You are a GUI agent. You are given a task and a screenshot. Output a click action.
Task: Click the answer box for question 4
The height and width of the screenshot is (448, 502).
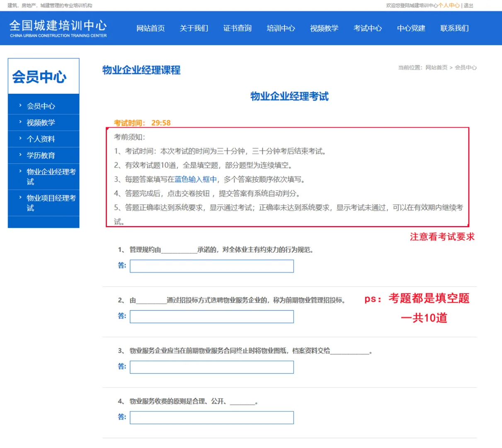[x=211, y=417]
